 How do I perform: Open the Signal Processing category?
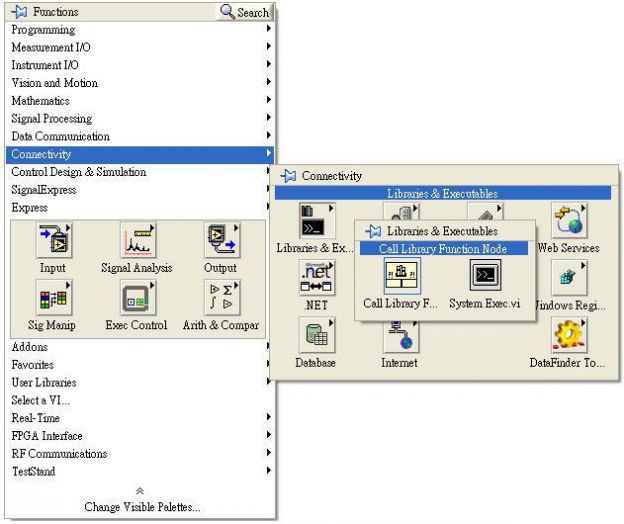click(140, 118)
